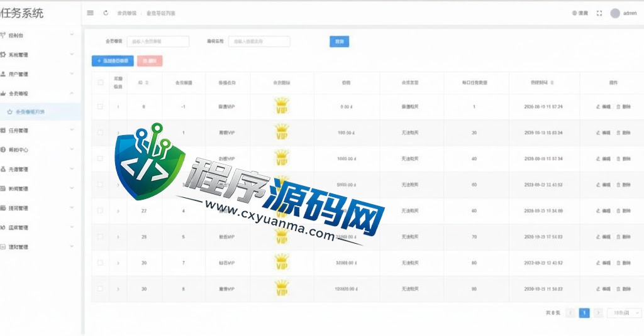Edit the row with 90 daily tasks
The image size is (644, 336).
[x=603, y=290]
